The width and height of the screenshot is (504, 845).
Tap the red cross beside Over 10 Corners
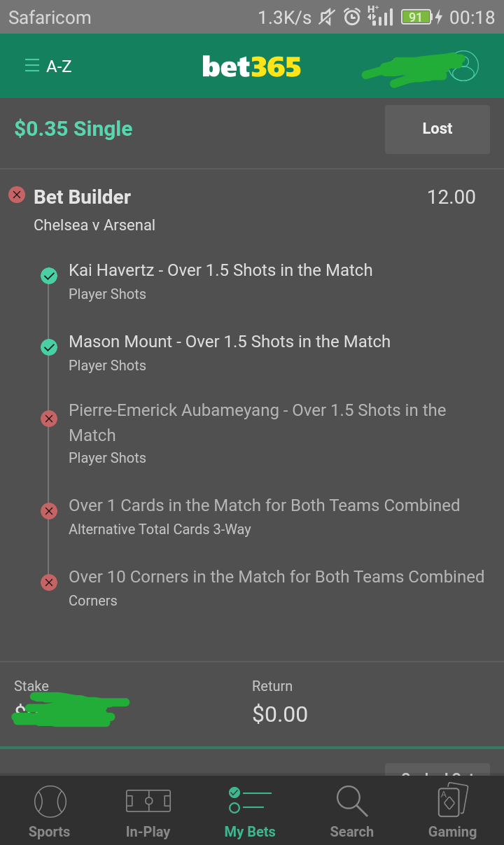(49, 582)
